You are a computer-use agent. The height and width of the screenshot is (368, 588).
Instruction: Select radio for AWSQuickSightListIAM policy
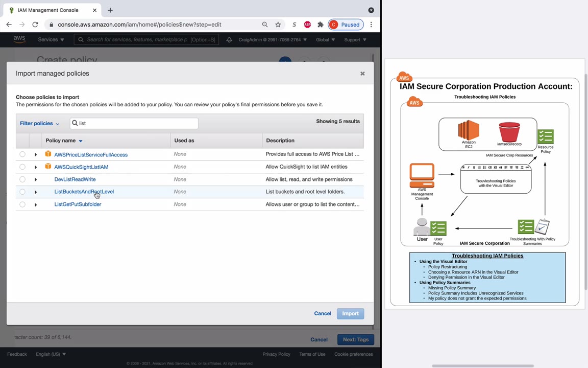[x=22, y=167]
